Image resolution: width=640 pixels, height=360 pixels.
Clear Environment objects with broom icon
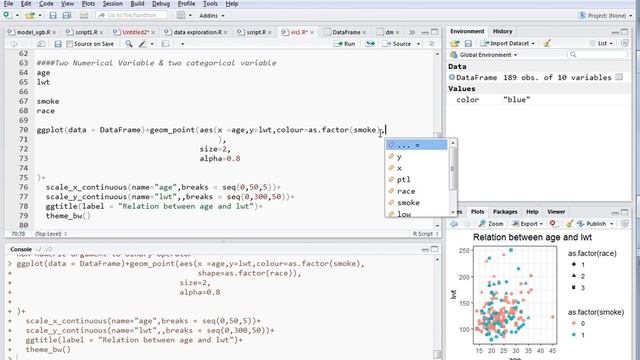pos(547,43)
